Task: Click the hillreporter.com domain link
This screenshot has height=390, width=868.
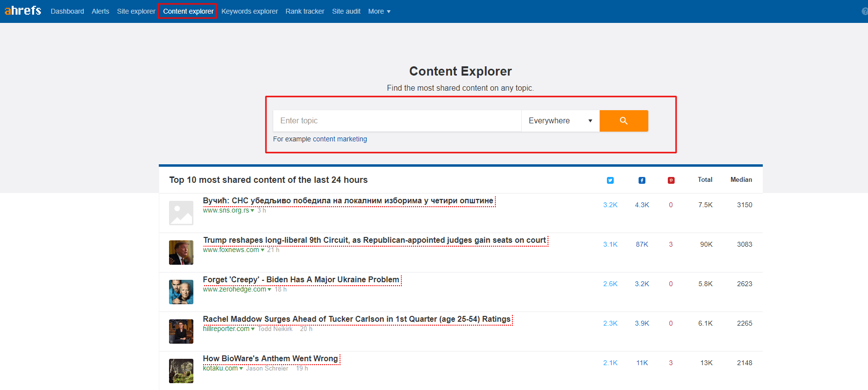Action: pyautogui.click(x=226, y=329)
